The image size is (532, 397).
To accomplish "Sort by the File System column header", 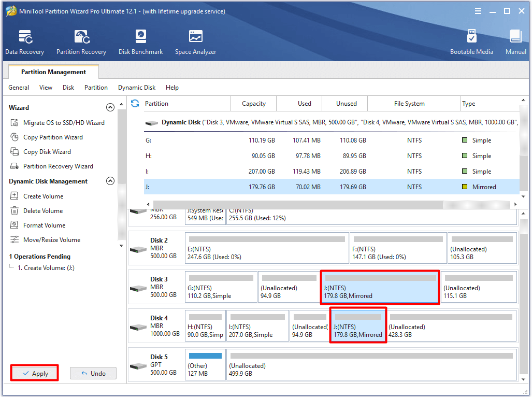I will [413, 104].
